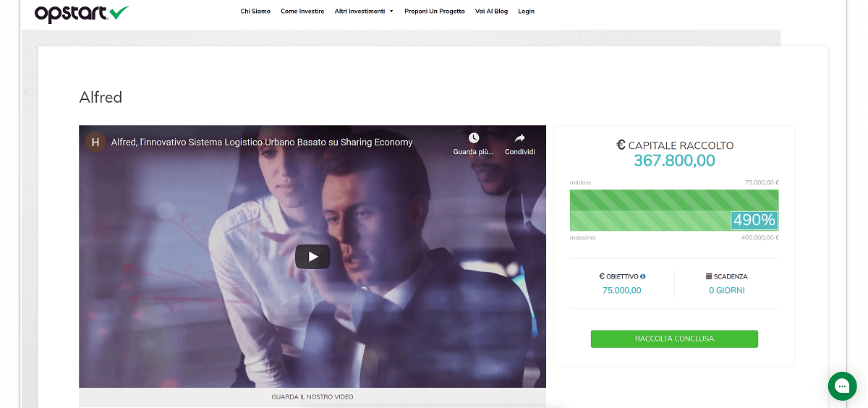
Task: Click the Alfred project heading
Action: pyautogui.click(x=101, y=97)
